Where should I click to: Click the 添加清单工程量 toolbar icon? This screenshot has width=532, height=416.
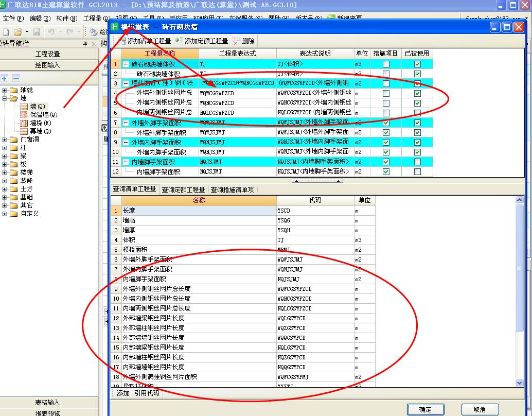[x=121, y=41]
